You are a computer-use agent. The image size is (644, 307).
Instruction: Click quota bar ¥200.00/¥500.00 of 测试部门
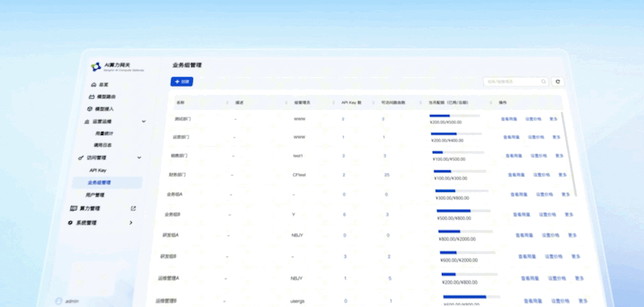454,116
